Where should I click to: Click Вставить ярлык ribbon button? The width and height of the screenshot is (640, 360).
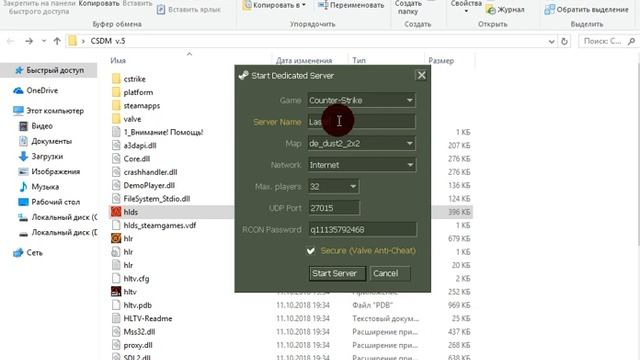pyautogui.click(x=189, y=9)
